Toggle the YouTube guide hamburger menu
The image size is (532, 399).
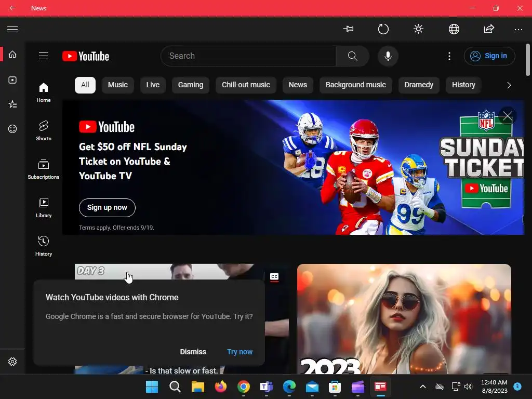[44, 56]
